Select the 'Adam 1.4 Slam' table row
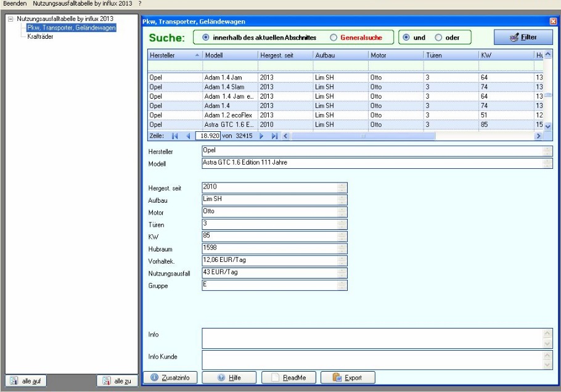 point(345,87)
